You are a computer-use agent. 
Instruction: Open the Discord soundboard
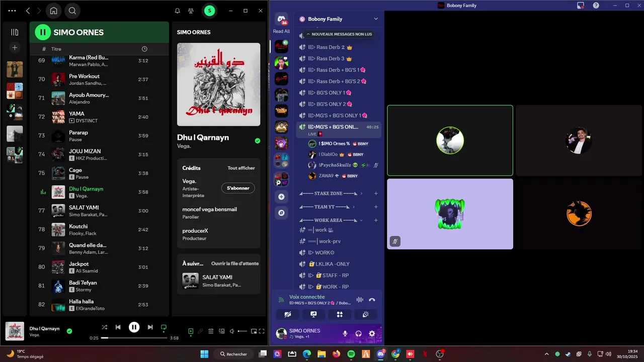point(366,314)
